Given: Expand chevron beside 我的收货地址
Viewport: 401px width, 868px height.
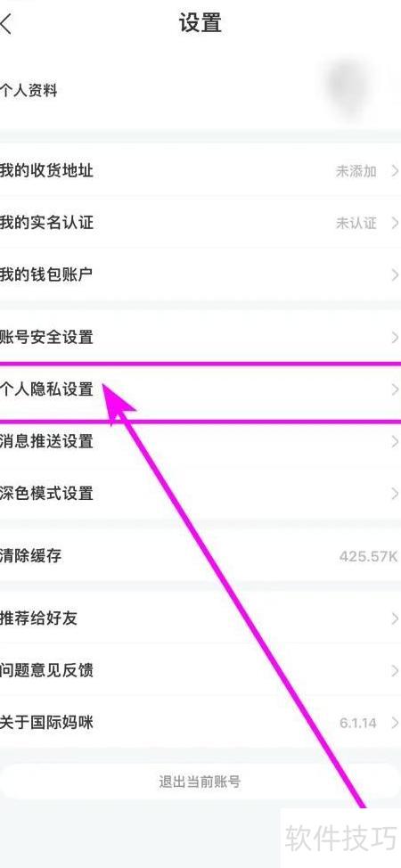Looking at the screenshot, I should pos(395,171).
